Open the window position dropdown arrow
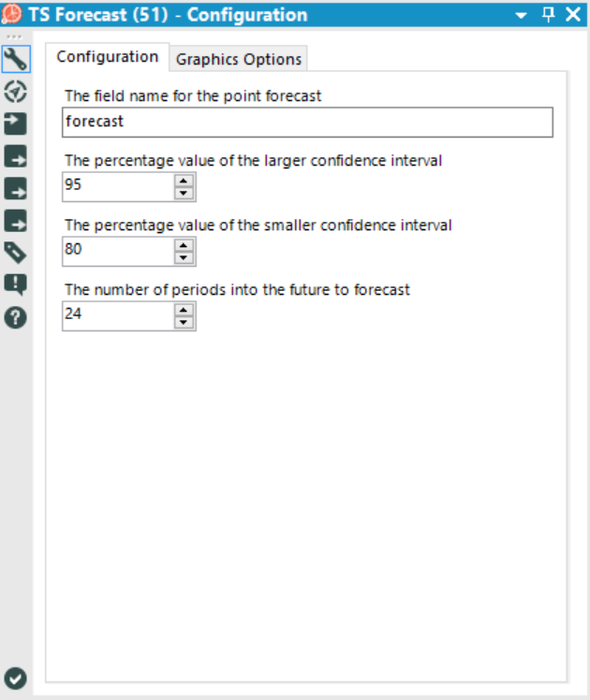 523,15
